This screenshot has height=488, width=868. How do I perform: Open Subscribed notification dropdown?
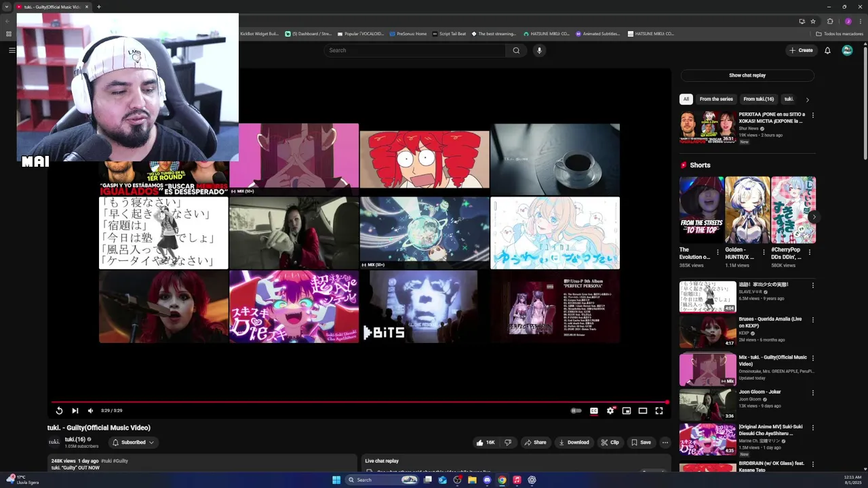[x=133, y=443]
